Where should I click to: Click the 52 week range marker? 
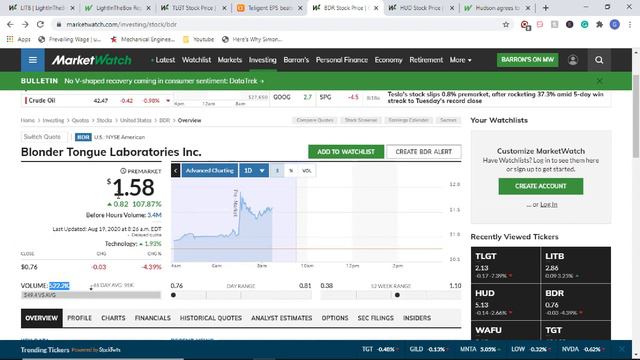point(397,295)
